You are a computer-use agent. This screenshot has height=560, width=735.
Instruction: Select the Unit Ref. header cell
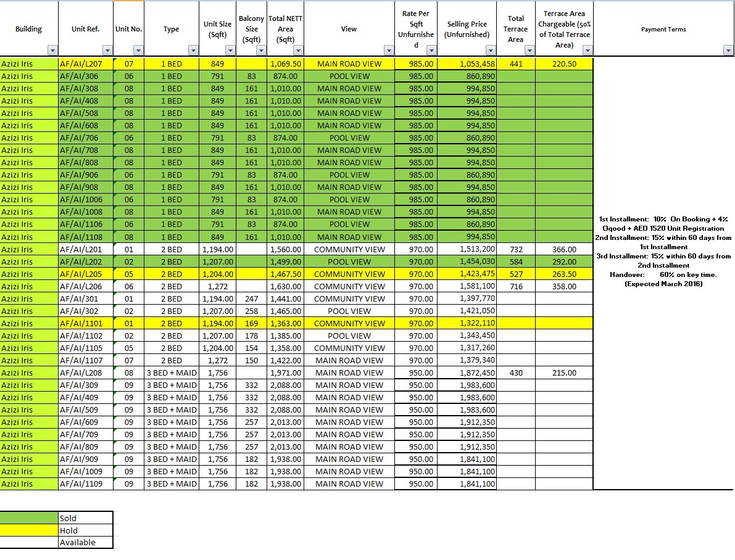click(86, 28)
